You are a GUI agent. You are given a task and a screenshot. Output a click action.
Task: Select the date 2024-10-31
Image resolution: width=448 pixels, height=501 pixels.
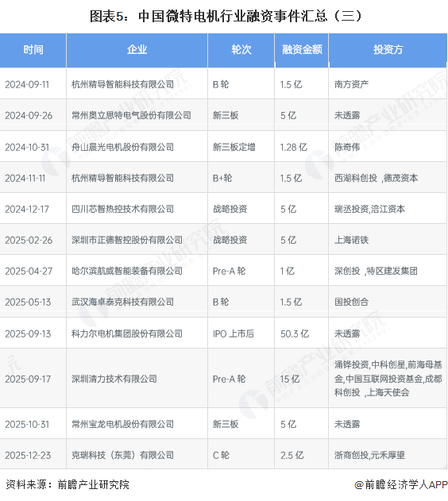point(27,147)
